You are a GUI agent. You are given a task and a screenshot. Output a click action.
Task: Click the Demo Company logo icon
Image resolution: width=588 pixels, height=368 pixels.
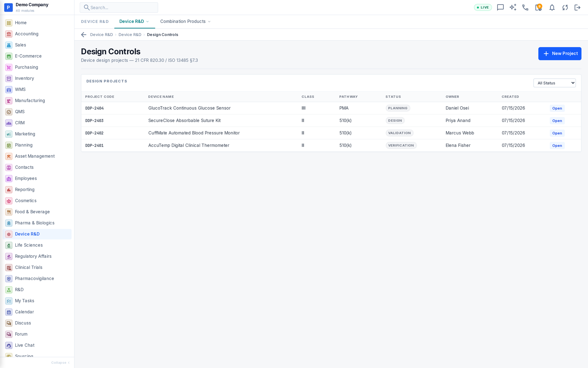pos(8,7)
